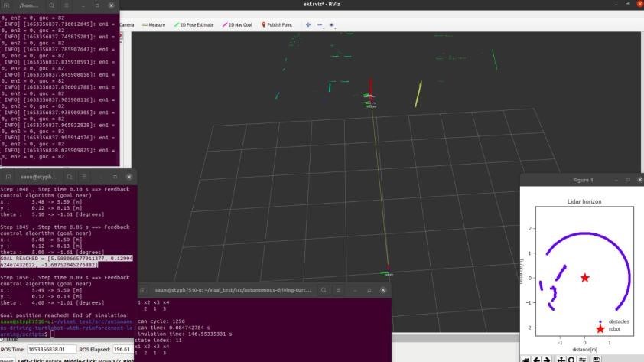
Task: Click search icon in bottom terminal titlebar
Action: tap(324, 290)
